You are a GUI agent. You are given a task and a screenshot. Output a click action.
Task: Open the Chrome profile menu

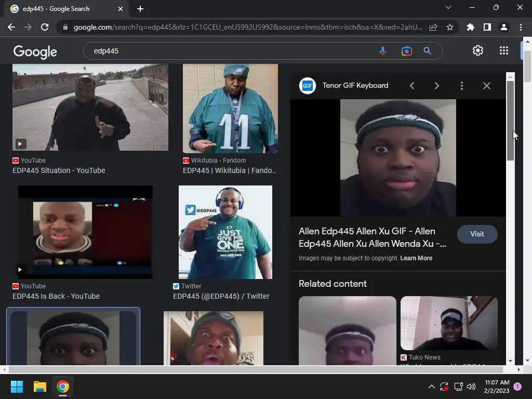(504, 27)
